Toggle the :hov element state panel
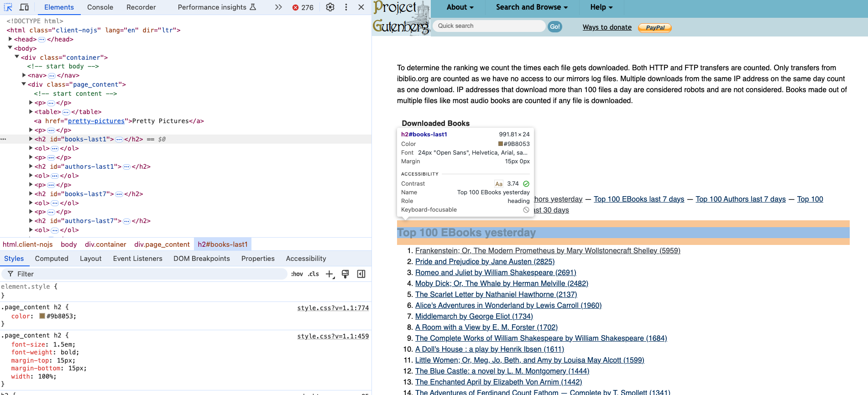868x395 pixels. coord(297,274)
